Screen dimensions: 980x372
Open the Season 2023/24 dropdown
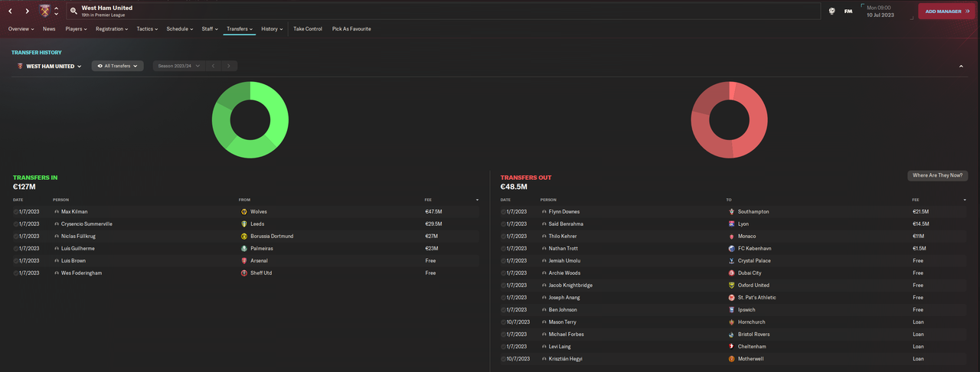click(x=178, y=66)
